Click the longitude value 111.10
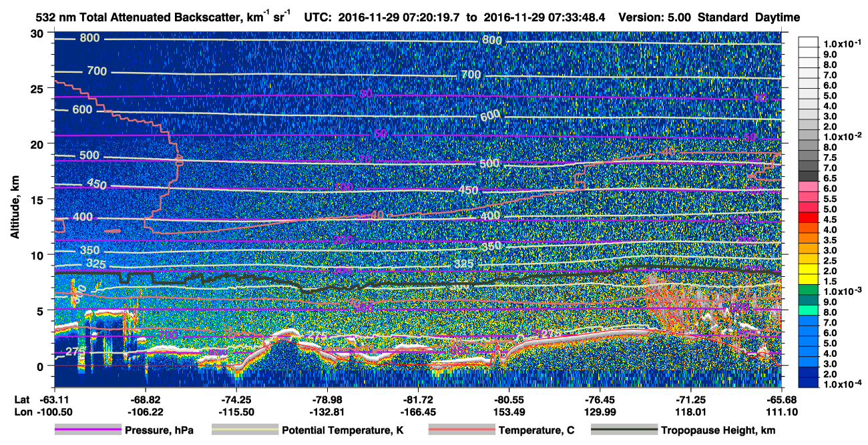Viewport: 868px width, 445px height. 781,412
